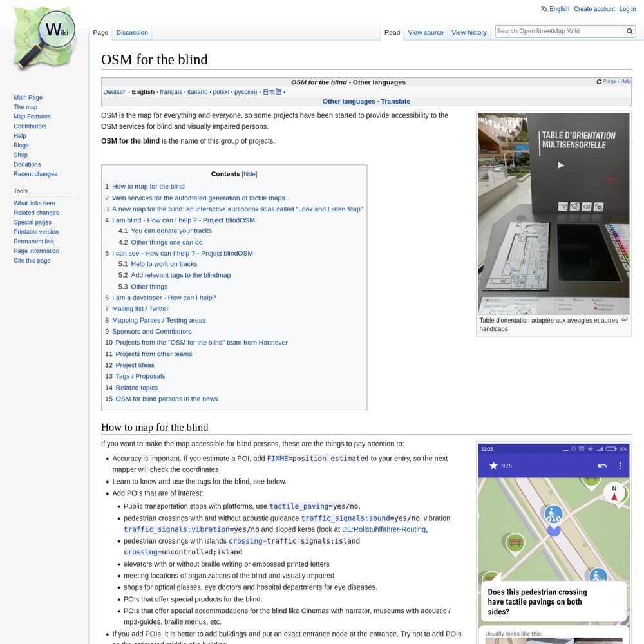Image resolution: width=644 pixels, height=644 pixels.
Task: Click Log in
Action: coord(627,9)
